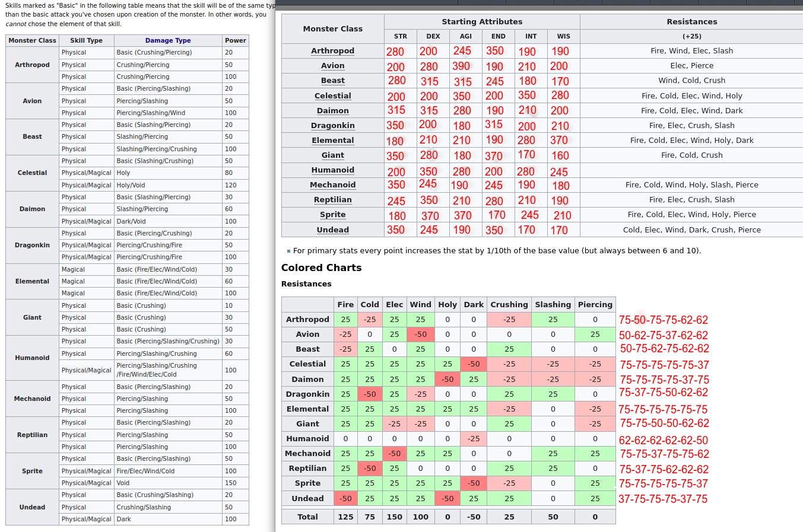
Task: Click the 'Holy/Void' damage type cell
Action: [168, 185]
